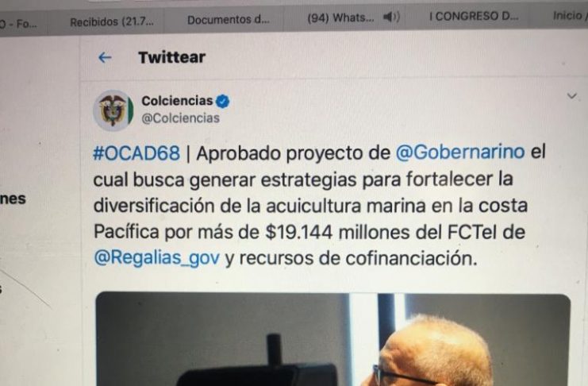
Task: Go back using the left arrow
Action: pyautogui.click(x=105, y=57)
